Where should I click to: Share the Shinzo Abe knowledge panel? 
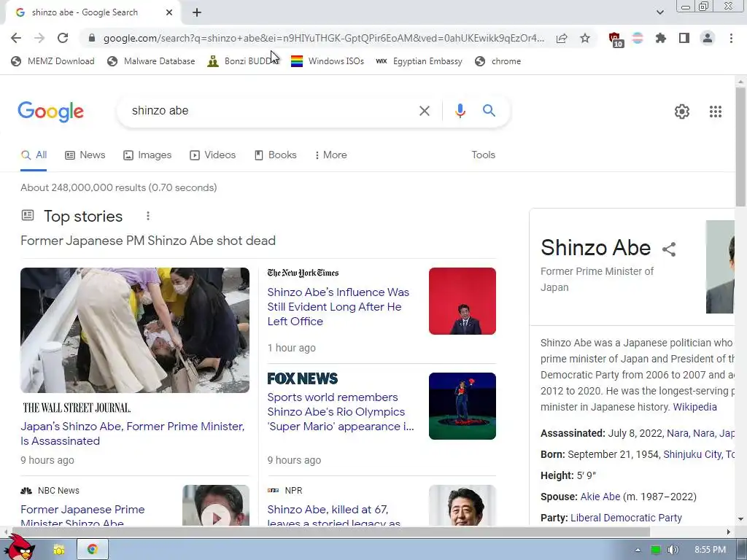click(669, 249)
